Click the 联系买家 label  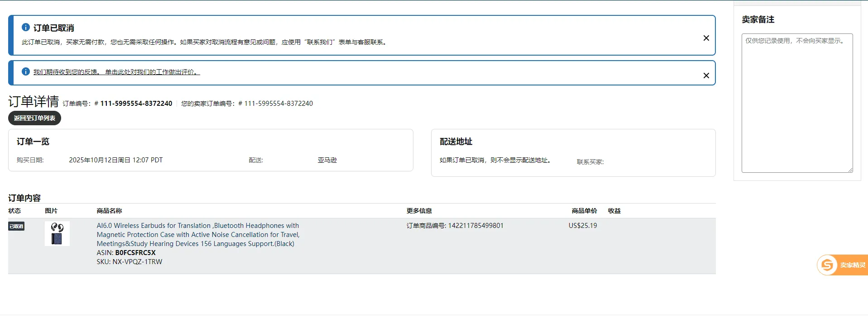(590, 162)
